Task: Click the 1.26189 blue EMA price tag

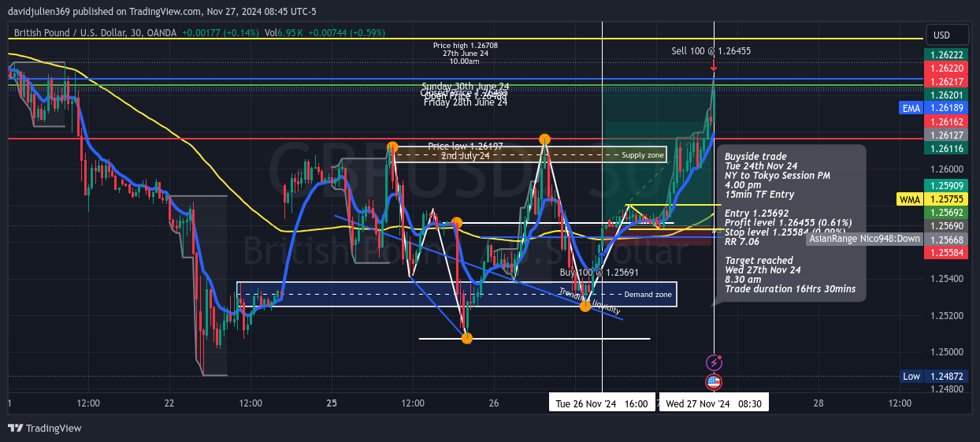Action: tap(946, 108)
